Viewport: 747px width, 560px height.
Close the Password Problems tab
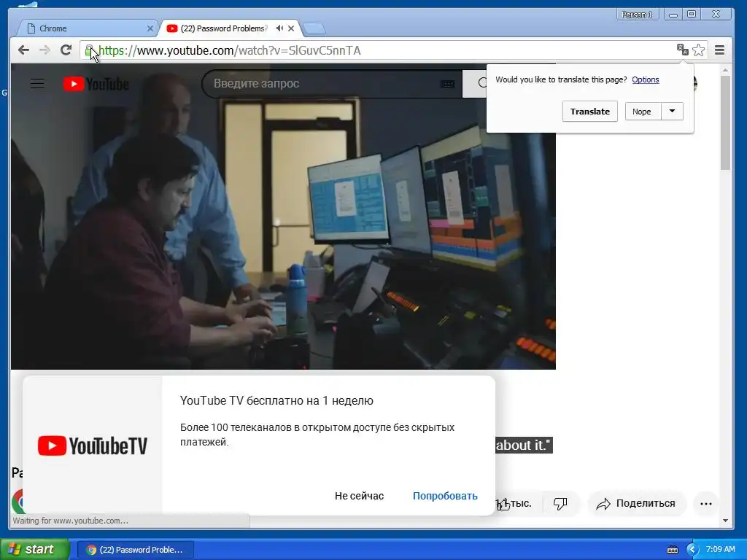tap(291, 28)
